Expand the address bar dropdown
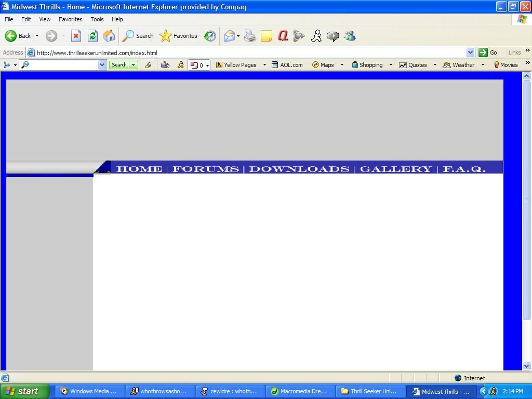 click(470, 52)
